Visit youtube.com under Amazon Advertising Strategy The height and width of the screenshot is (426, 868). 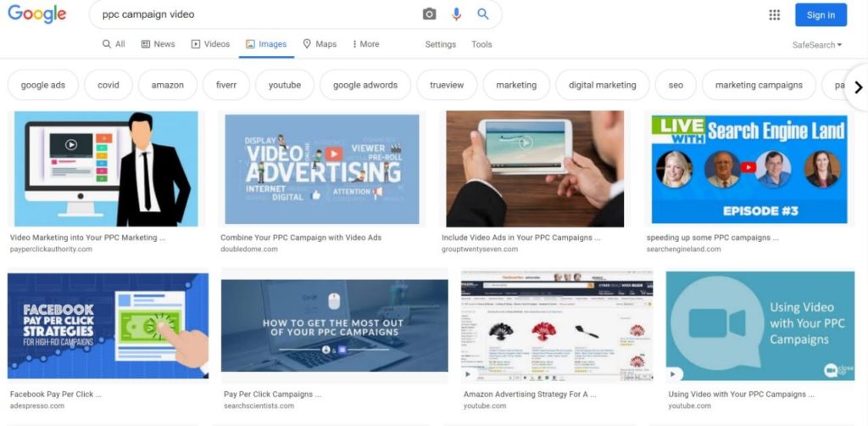[x=485, y=406]
